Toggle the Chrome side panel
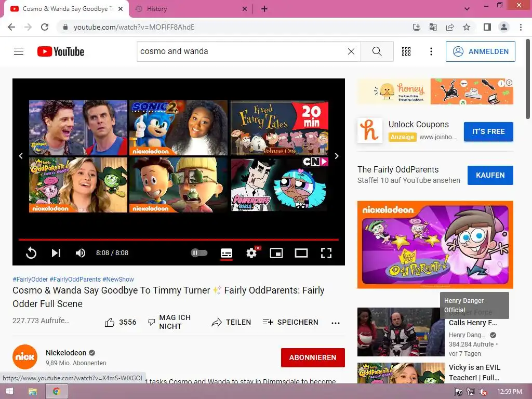Viewport: 532px width, 399px height. coord(487,27)
